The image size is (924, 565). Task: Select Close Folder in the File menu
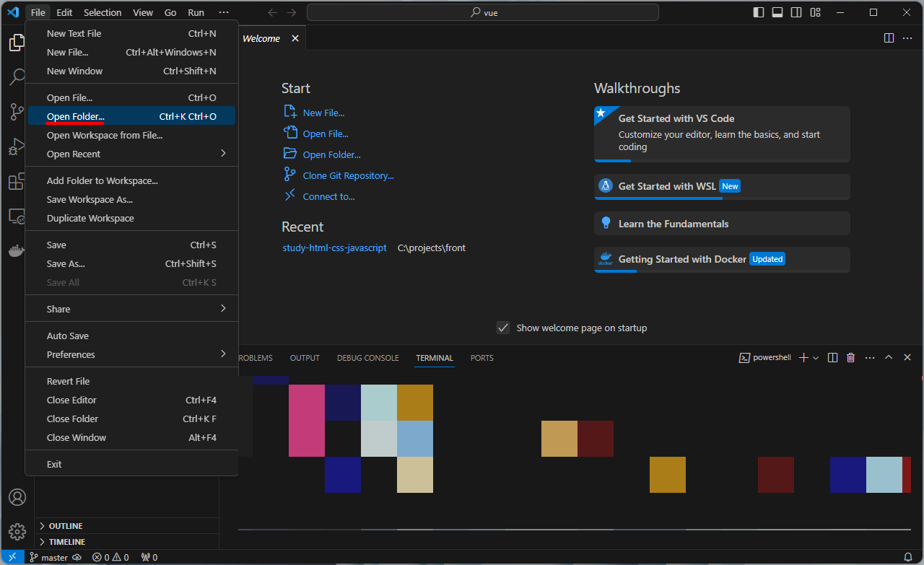coord(131,419)
